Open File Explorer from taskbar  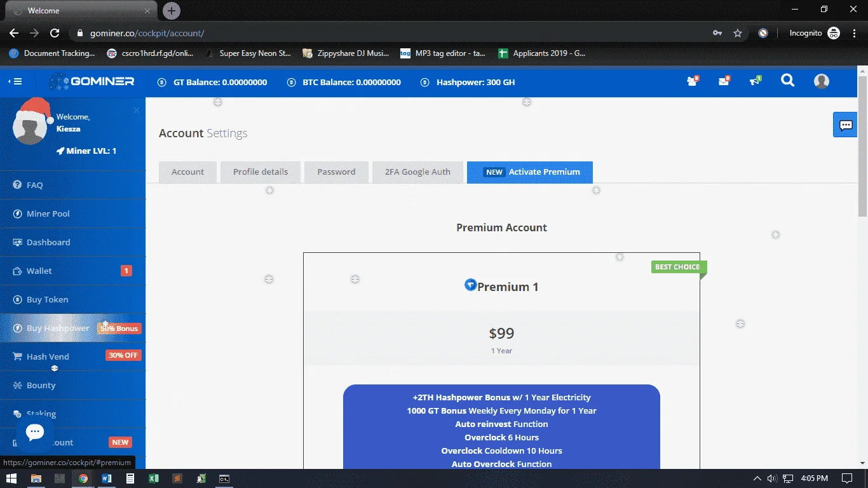pos(36,478)
